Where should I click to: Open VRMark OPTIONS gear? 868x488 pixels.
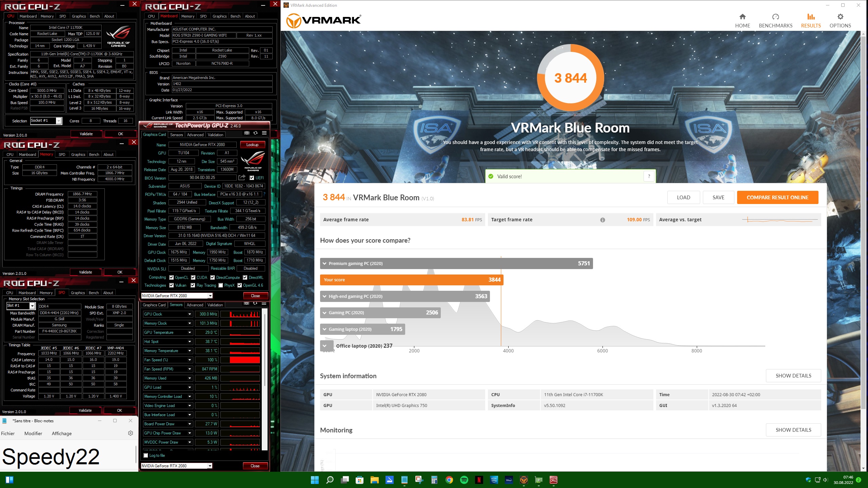[x=840, y=21]
